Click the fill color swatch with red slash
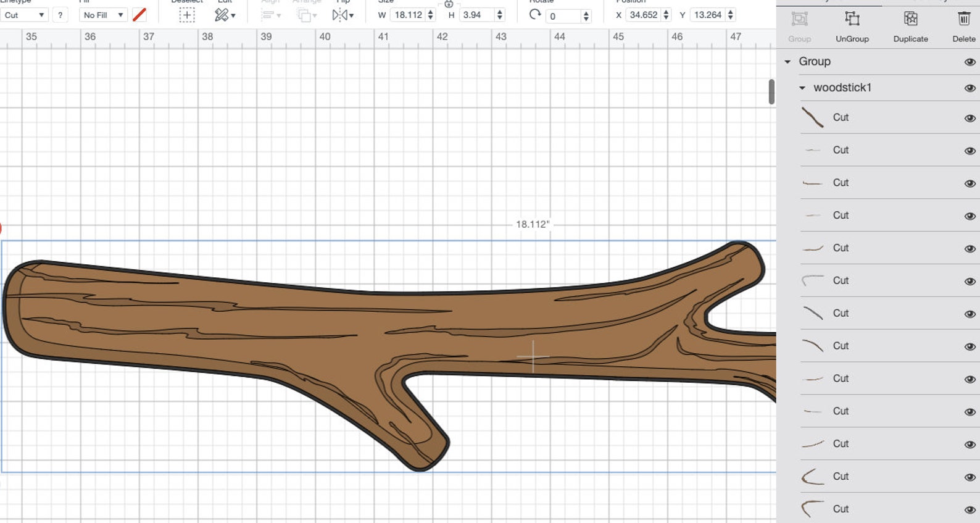Image resolution: width=980 pixels, height=523 pixels. tap(139, 15)
